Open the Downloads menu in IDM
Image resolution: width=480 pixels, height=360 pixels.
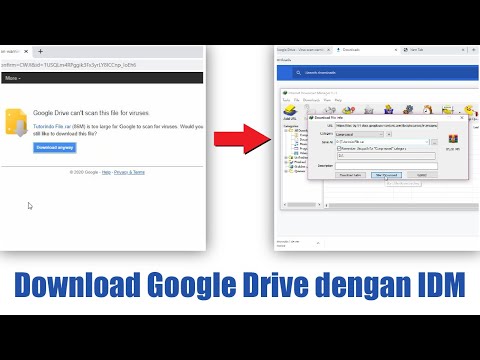(311, 100)
